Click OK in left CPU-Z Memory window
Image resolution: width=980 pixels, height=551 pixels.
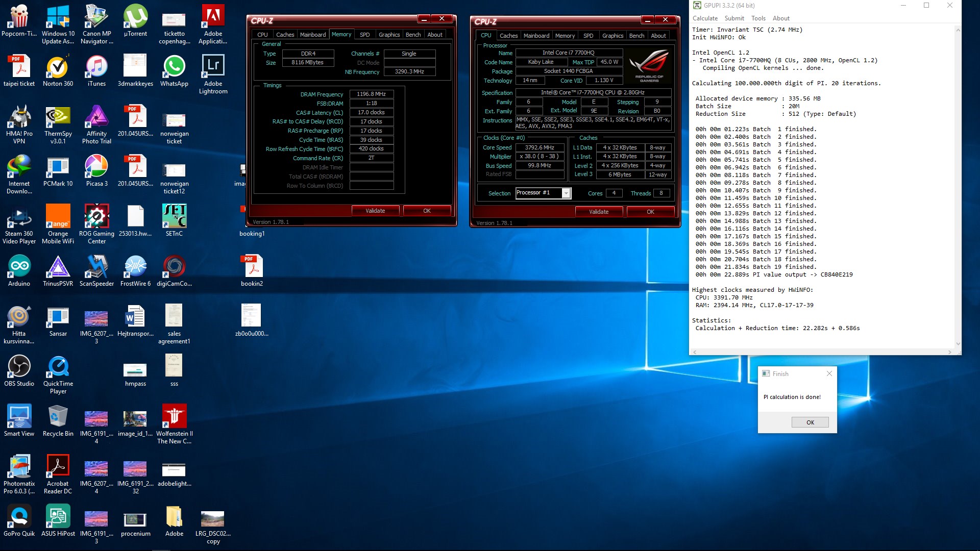427,211
